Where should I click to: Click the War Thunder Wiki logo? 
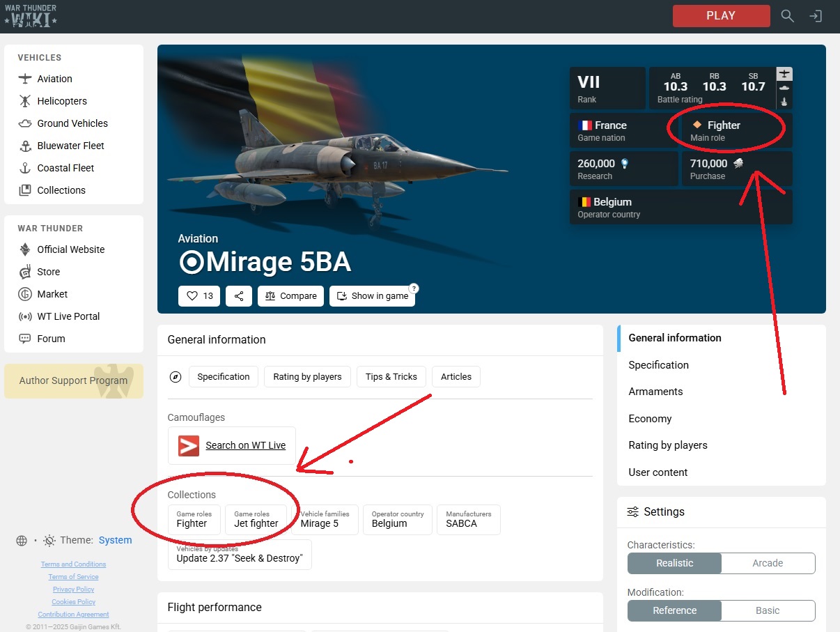point(31,16)
